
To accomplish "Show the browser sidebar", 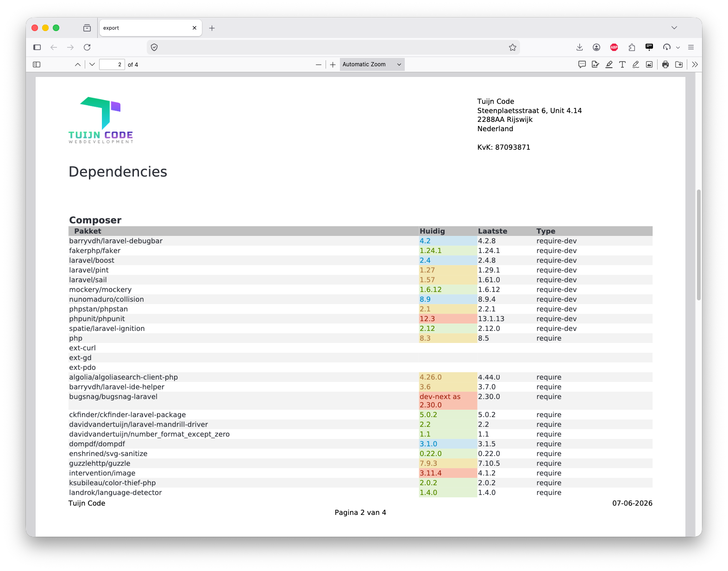I will [37, 47].
